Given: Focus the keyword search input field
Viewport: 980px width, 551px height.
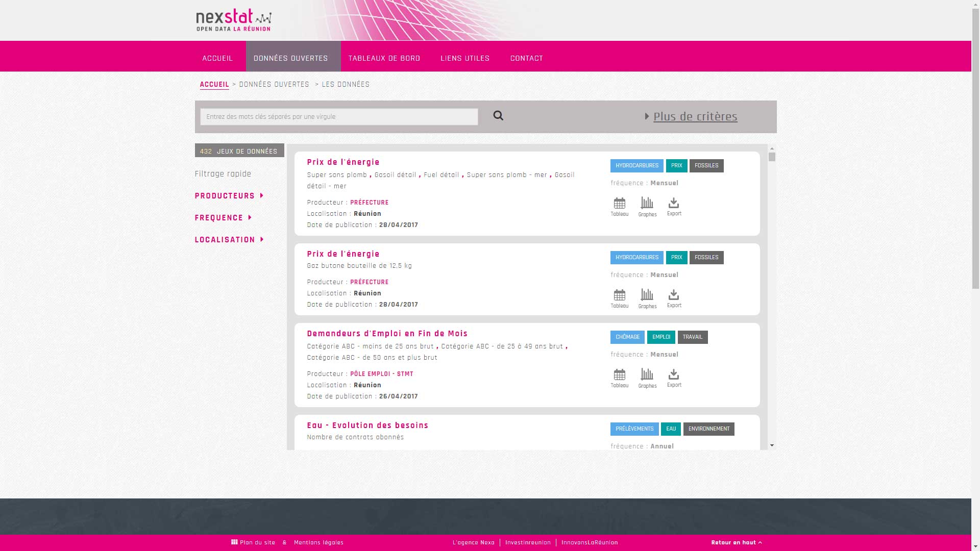Looking at the screenshot, I should pyautogui.click(x=339, y=117).
